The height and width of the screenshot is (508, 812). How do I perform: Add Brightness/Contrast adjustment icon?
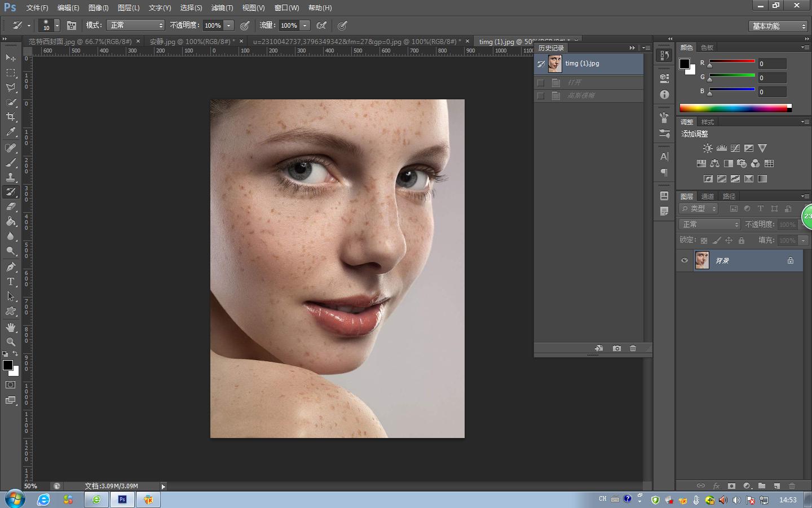(708, 148)
